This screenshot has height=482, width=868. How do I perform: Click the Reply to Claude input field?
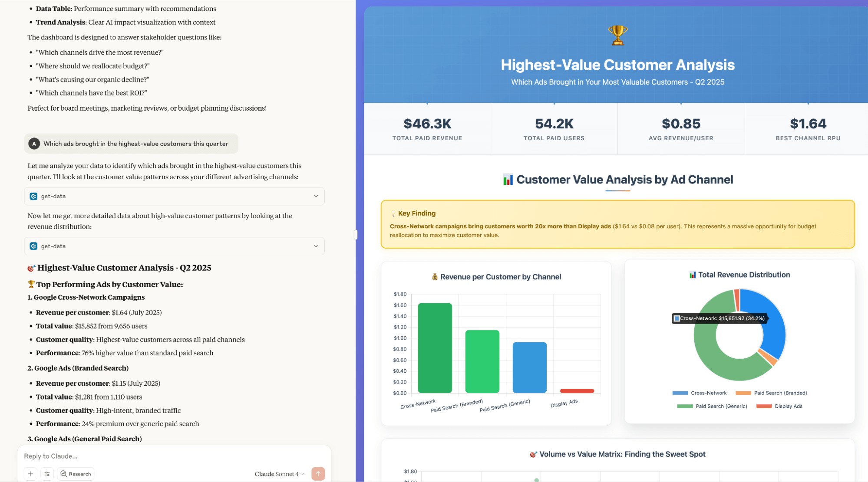pos(174,456)
